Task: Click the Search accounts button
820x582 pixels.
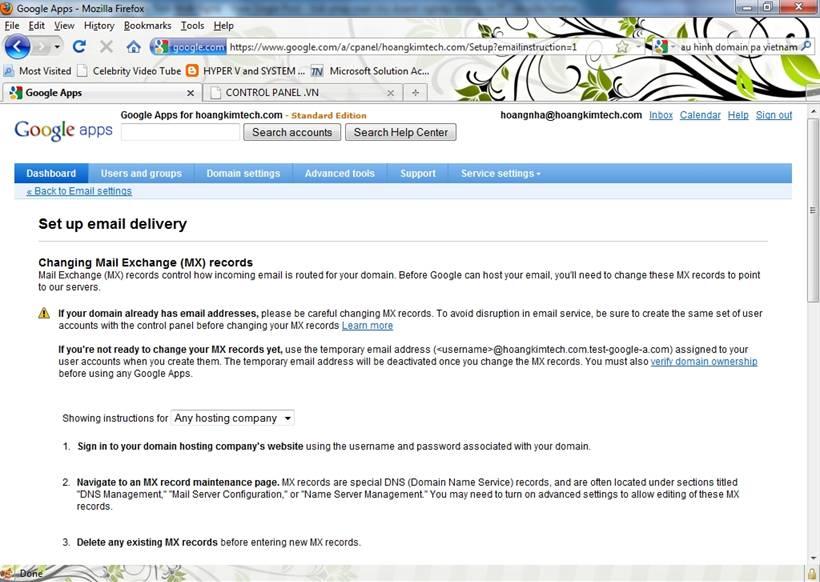Action: click(292, 132)
